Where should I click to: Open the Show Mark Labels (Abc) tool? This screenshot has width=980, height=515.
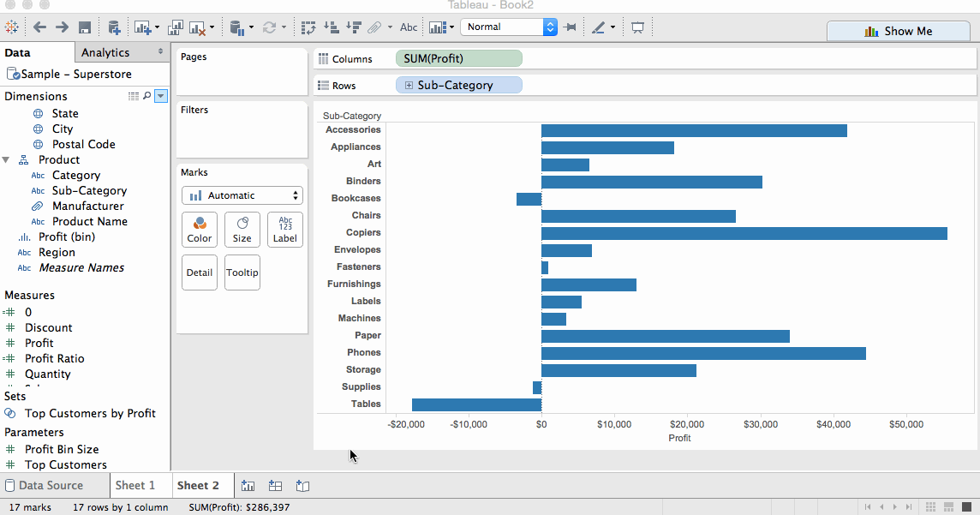[409, 27]
